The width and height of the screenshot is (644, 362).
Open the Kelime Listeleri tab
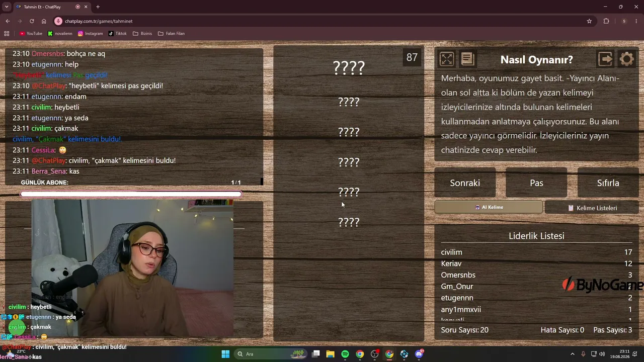(592, 208)
